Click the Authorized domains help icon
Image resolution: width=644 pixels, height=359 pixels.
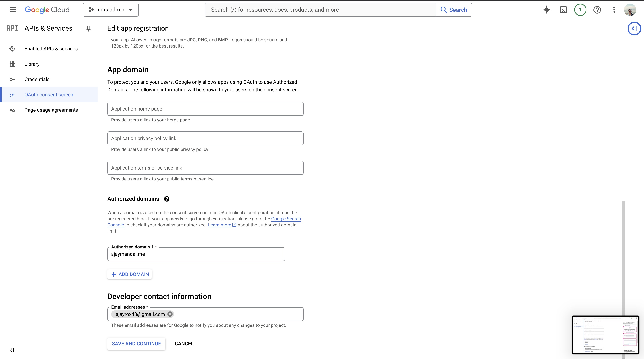pyautogui.click(x=167, y=199)
